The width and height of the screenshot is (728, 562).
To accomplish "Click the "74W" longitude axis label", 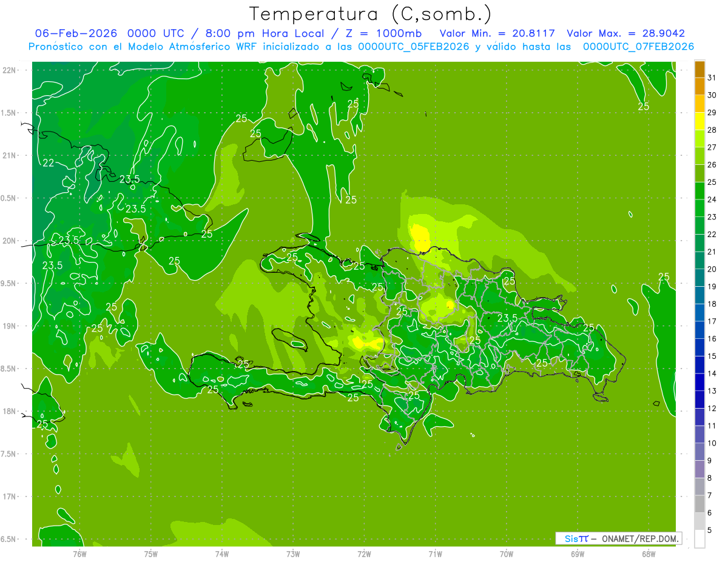I will pyautogui.click(x=221, y=554).
